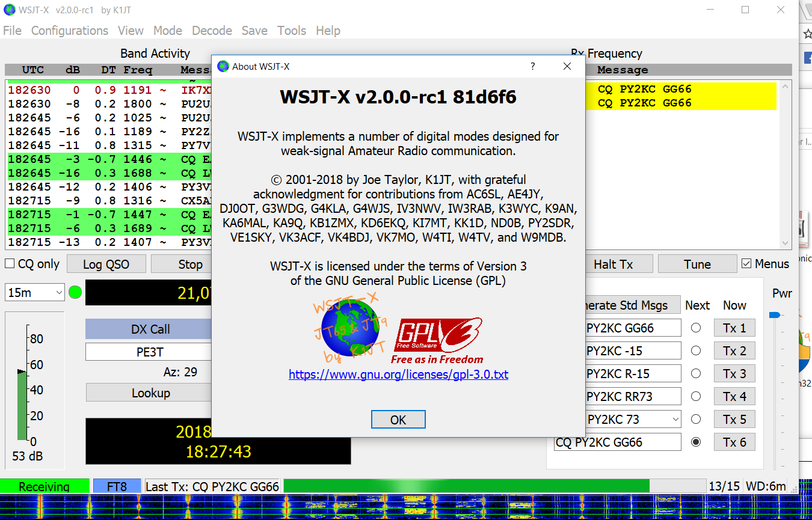Select the Next radio for Tx 2
Viewport: 812px width, 520px height.
click(x=696, y=351)
